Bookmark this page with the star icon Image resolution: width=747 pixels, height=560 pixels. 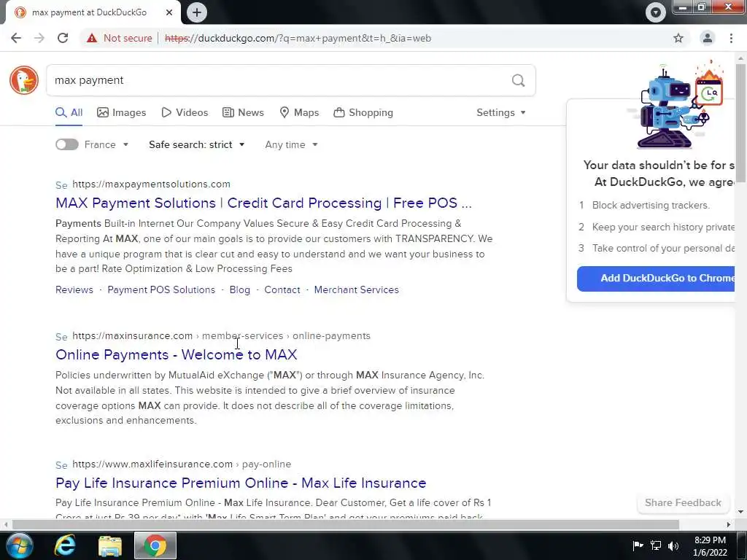(x=678, y=38)
